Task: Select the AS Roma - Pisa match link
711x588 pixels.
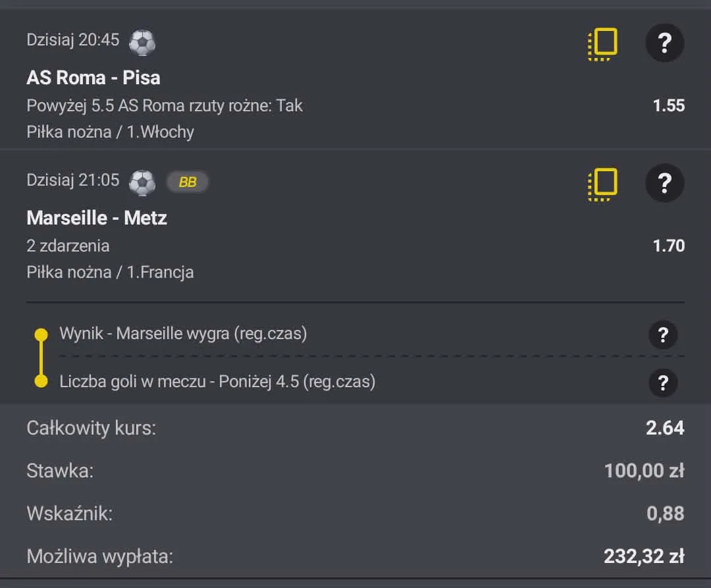Action: [x=93, y=77]
